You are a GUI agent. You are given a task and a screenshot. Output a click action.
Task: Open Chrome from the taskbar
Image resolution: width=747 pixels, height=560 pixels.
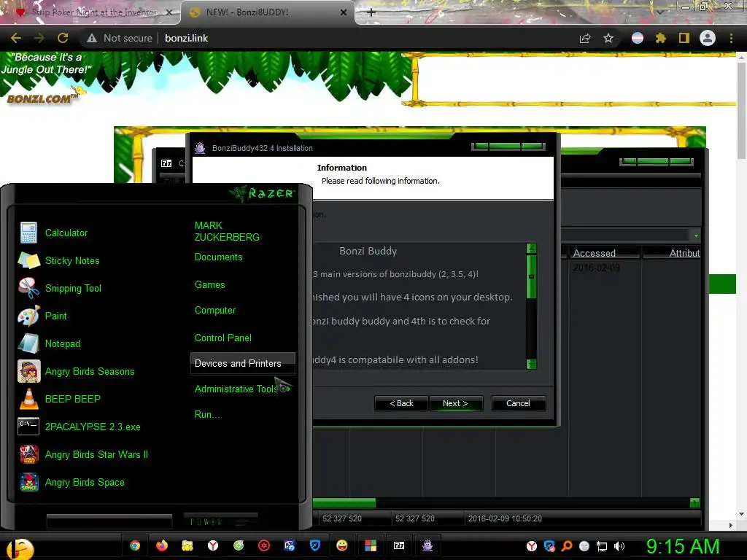(135, 545)
